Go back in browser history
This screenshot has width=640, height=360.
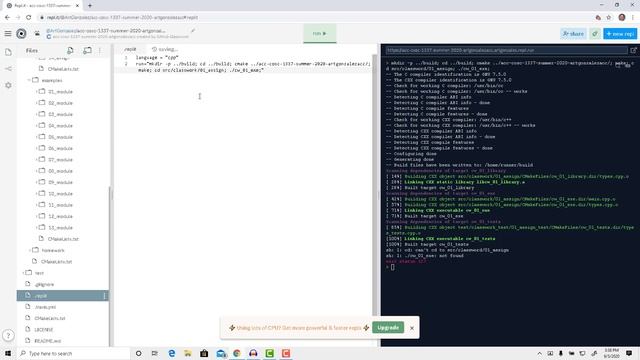[x=7, y=17]
